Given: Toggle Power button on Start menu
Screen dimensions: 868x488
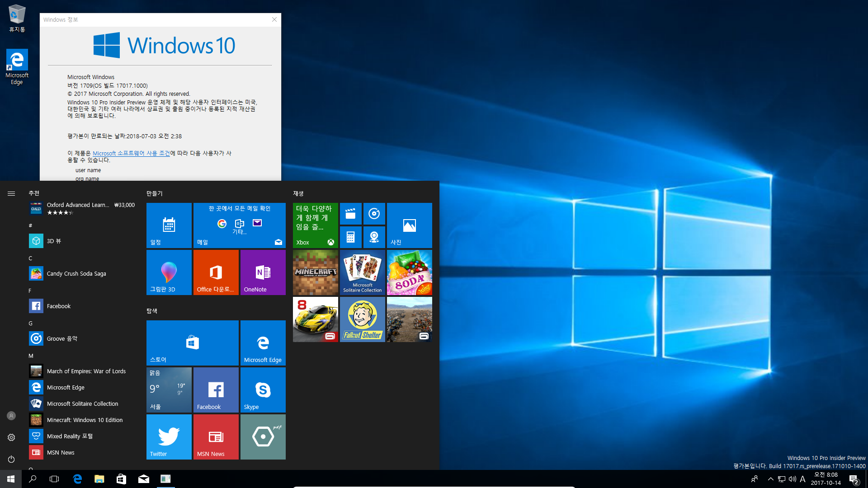Looking at the screenshot, I should (x=11, y=459).
